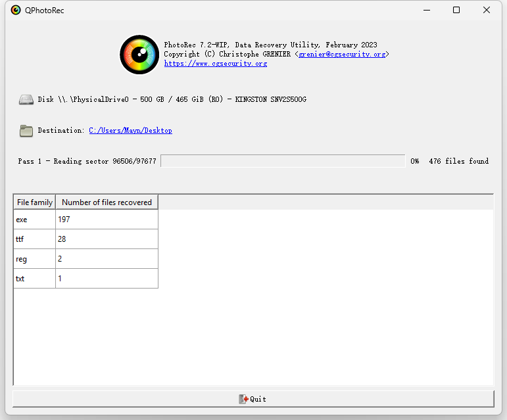Select the reg file family cell
This screenshot has width=507, height=420.
click(35, 259)
